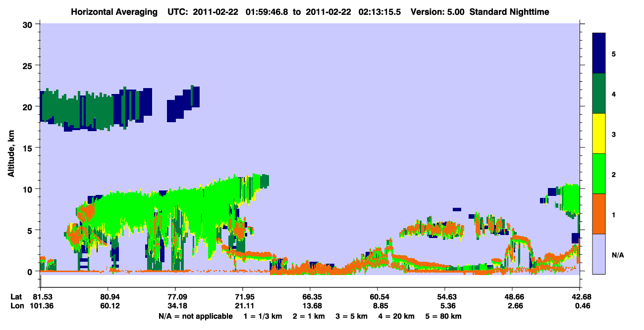Click the altitude tick label 25

[x=28, y=65]
